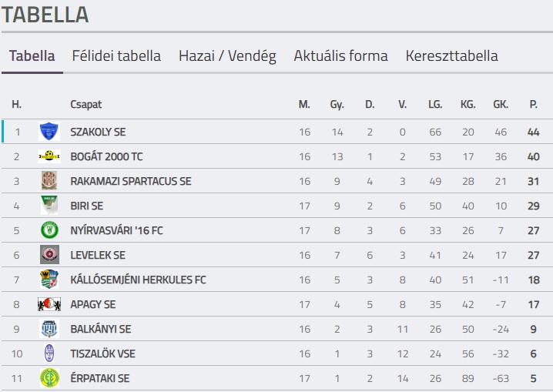Select the Aktuális forma tab
553x392 pixels.
coord(340,56)
